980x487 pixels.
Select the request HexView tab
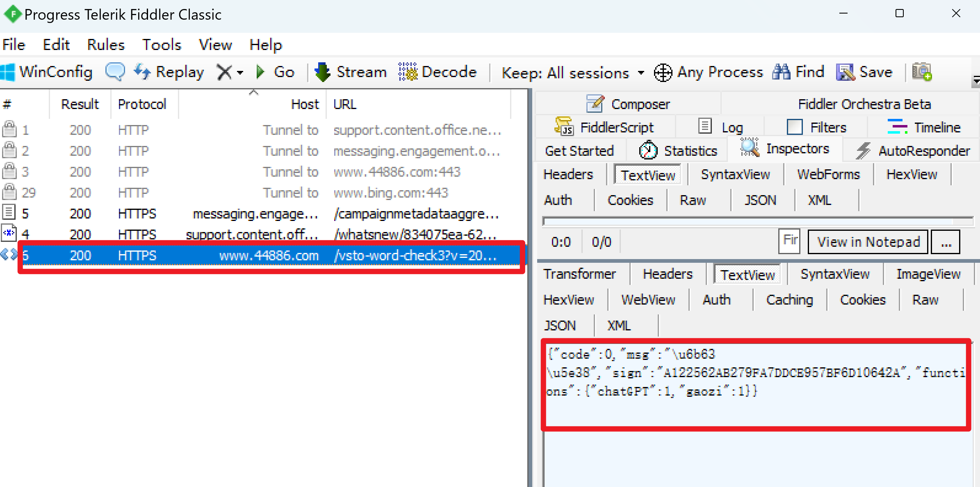(912, 175)
